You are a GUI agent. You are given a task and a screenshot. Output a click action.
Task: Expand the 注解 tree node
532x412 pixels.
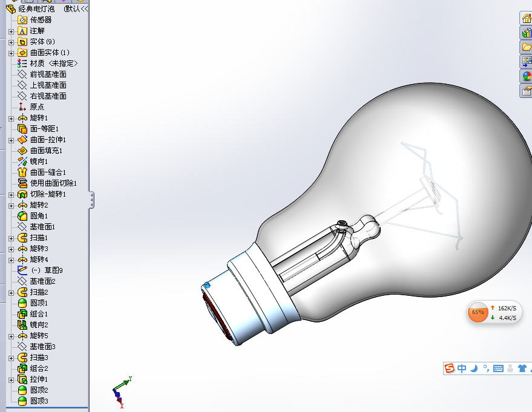[x=11, y=31]
